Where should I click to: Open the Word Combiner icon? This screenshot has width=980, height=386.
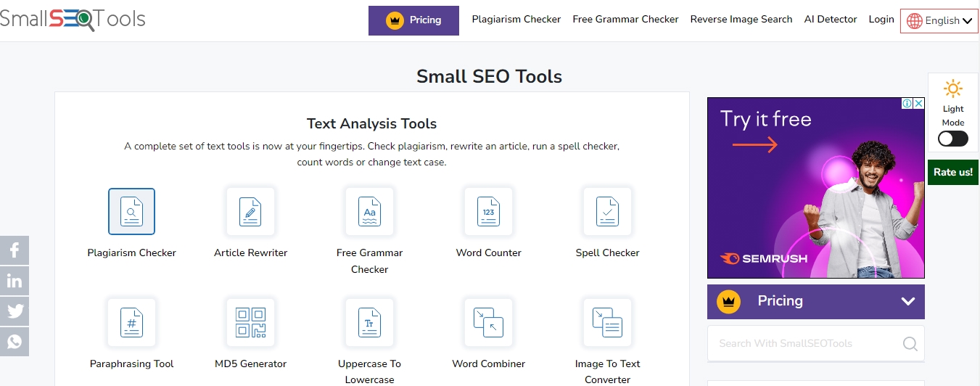click(488, 322)
